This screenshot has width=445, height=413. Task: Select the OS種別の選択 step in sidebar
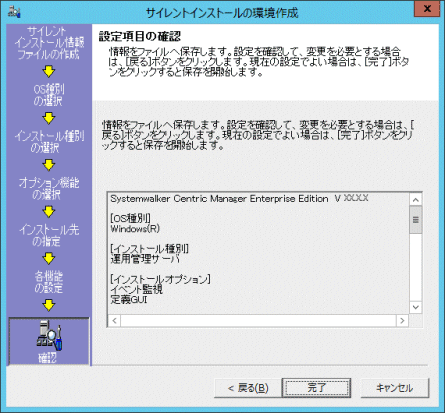(49, 95)
